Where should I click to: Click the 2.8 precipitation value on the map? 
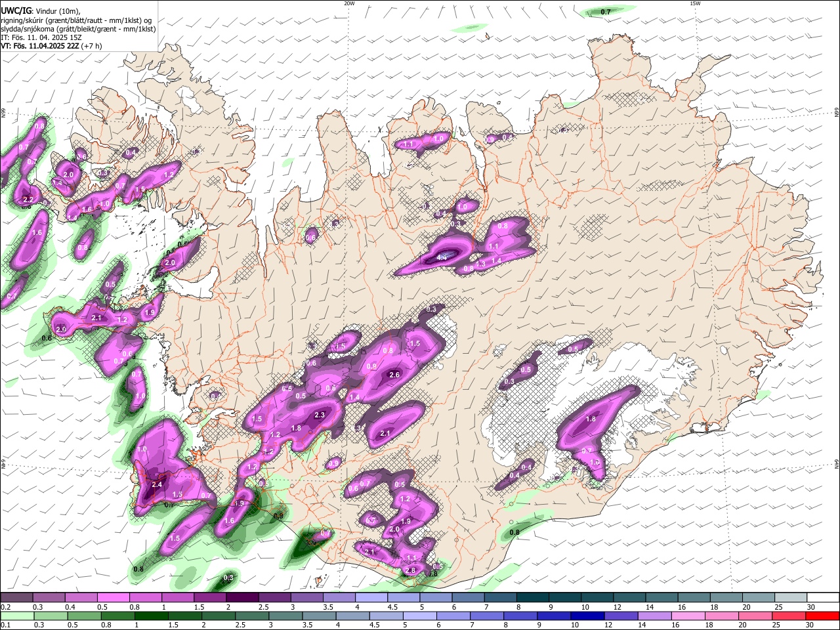[411, 570]
